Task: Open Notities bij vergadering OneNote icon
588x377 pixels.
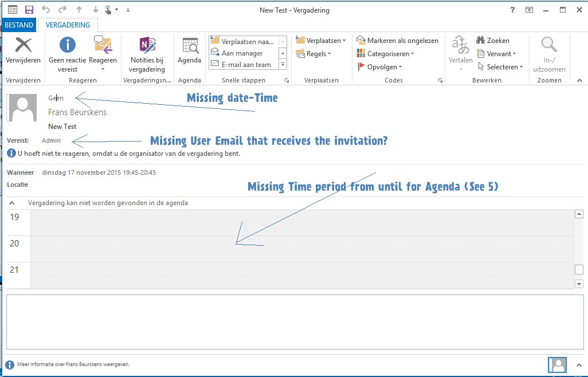Action: (147, 45)
